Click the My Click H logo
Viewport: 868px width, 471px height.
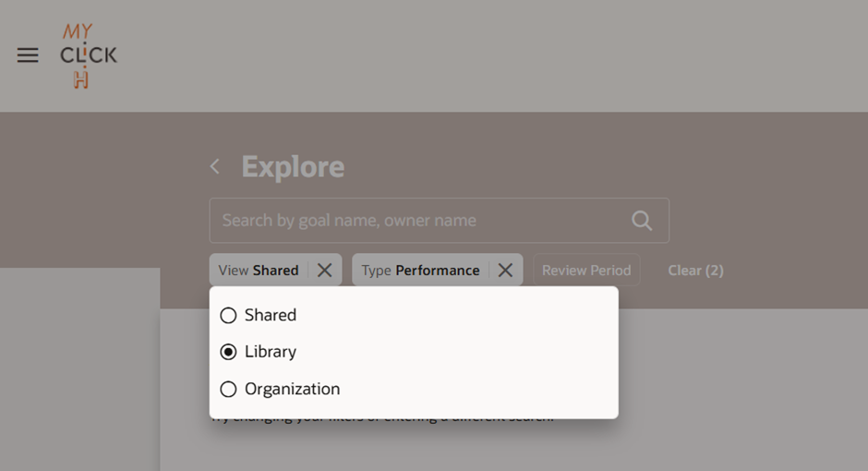89,55
